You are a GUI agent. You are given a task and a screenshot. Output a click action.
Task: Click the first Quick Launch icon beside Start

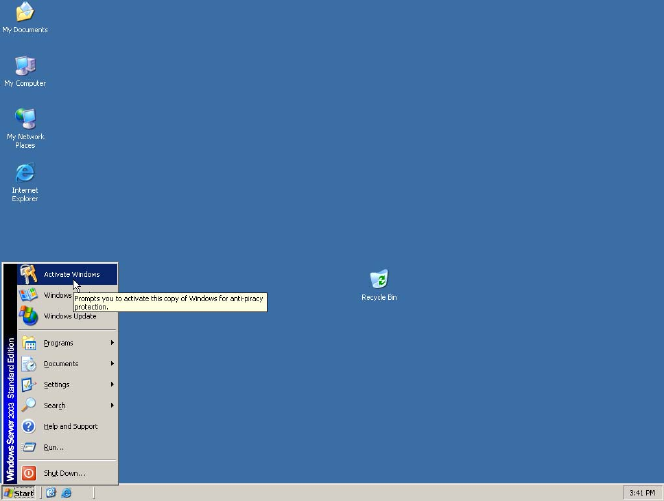pos(51,493)
